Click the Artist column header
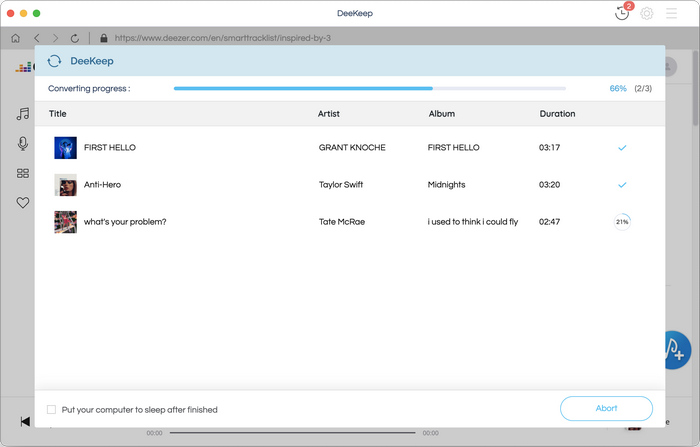Viewport: 700px width, 447px height. (329, 114)
